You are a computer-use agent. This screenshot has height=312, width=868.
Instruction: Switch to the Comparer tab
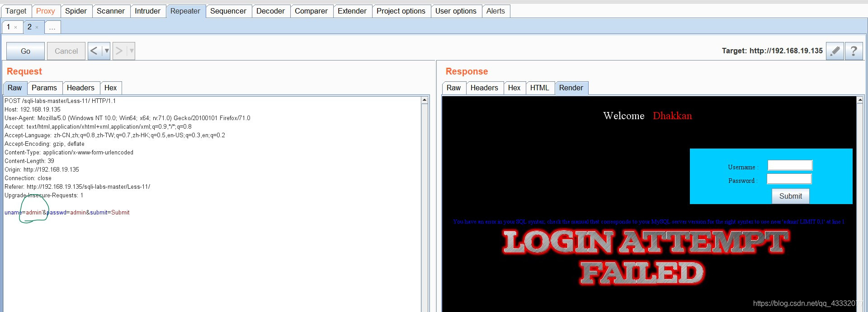click(311, 11)
